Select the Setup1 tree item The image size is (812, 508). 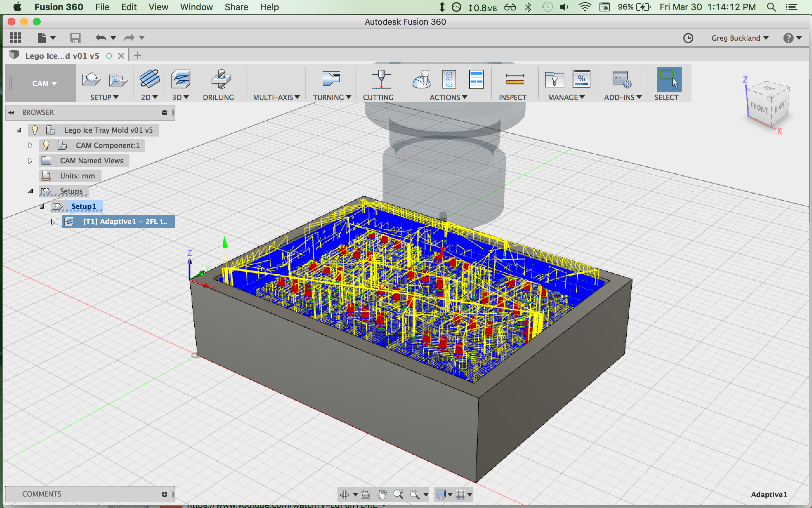[83, 206]
